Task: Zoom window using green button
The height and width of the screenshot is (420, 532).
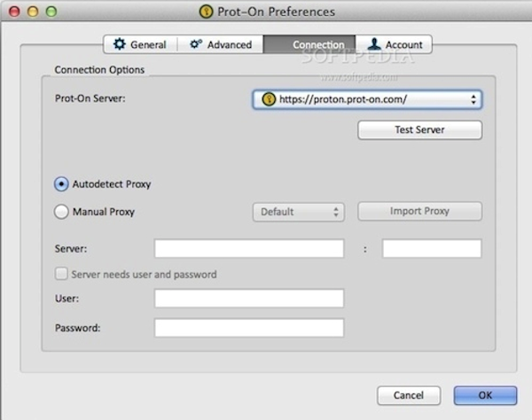Action: (51, 12)
